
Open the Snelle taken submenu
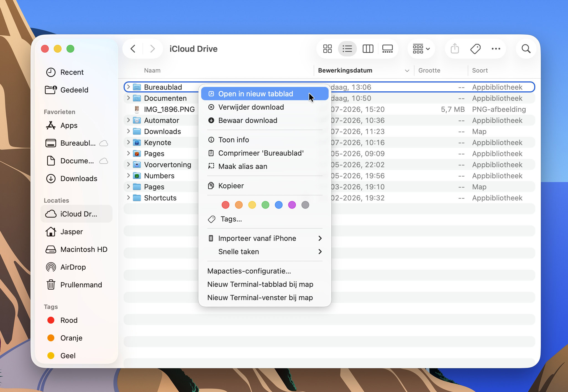pyautogui.click(x=265, y=252)
